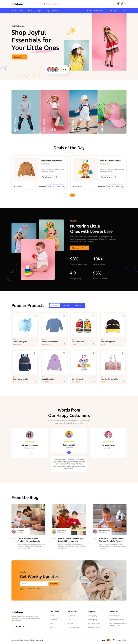This screenshot has height=644, width=138.
Task: Click the Shop Now button
Action: 19,57
